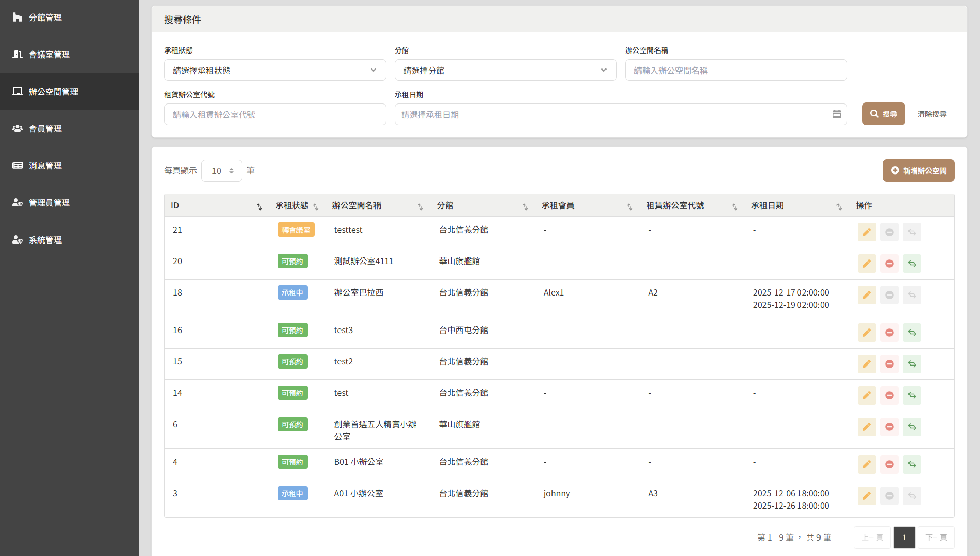Click the 會員管理 people icon in sidebar

click(x=17, y=128)
